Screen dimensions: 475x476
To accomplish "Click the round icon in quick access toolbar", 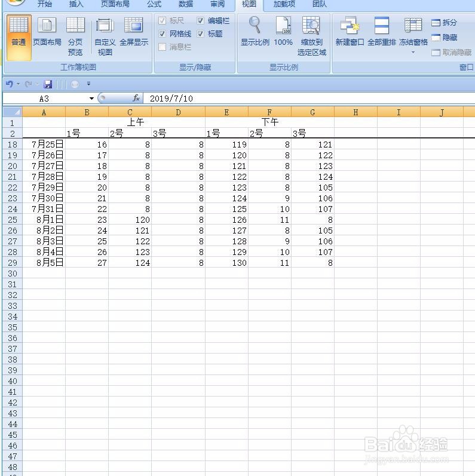I will 75,84.
